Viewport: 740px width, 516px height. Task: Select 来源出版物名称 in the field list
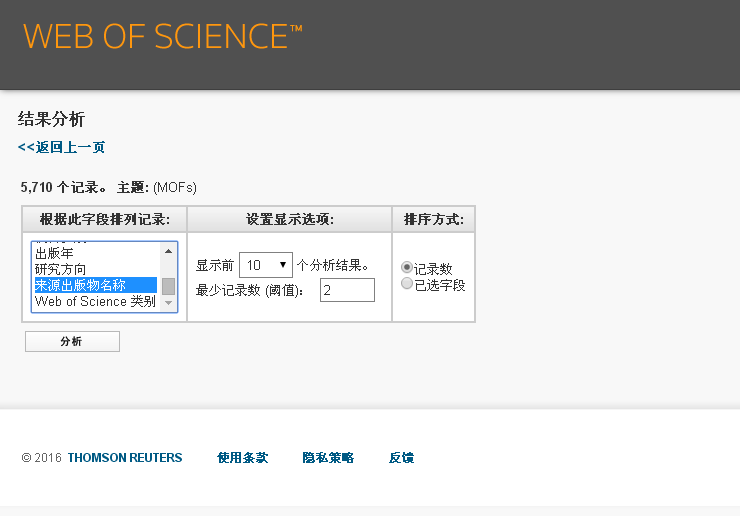[x=81, y=285]
